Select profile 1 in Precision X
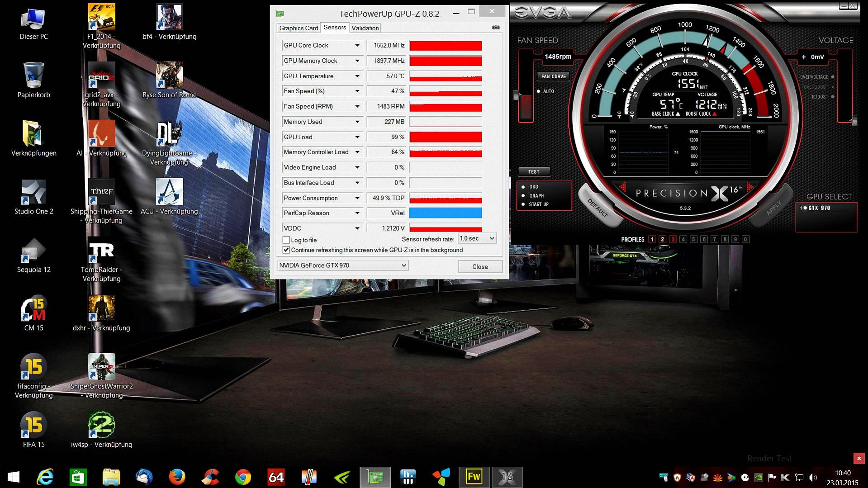Image resolution: width=868 pixels, height=488 pixels. [652, 239]
